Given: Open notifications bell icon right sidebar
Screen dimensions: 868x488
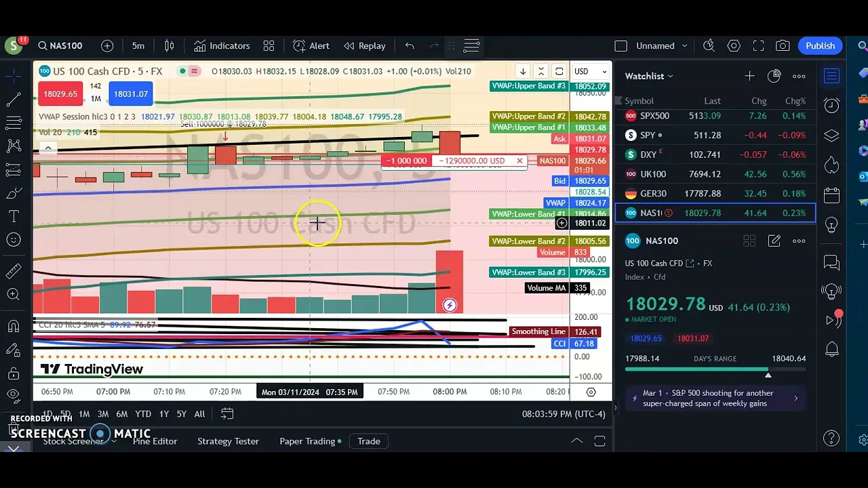Looking at the screenshot, I should click(x=831, y=350).
